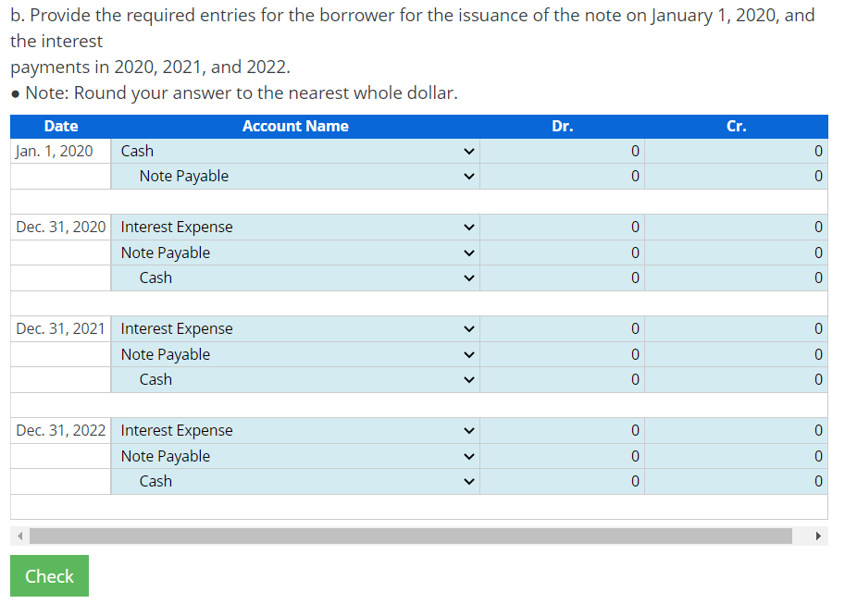Expand Note Payable dropdown in Dec. 31, 2021 entry

[295, 354]
